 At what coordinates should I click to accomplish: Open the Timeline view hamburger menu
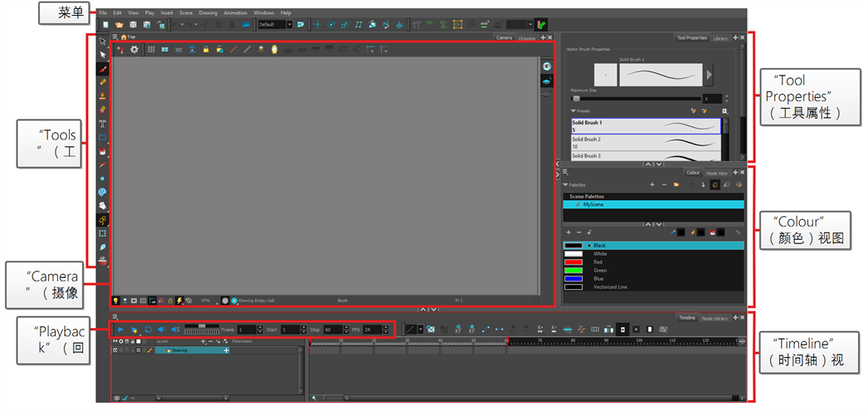click(x=115, y=317)
